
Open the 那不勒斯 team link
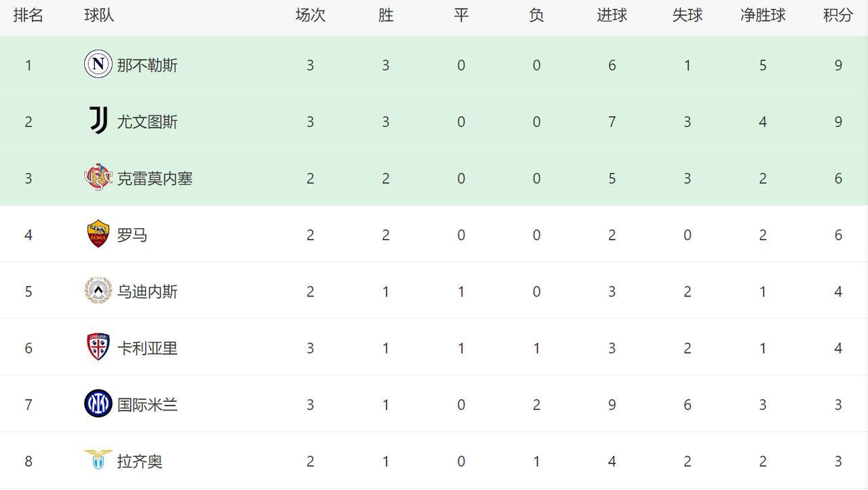tap(147, 65)
